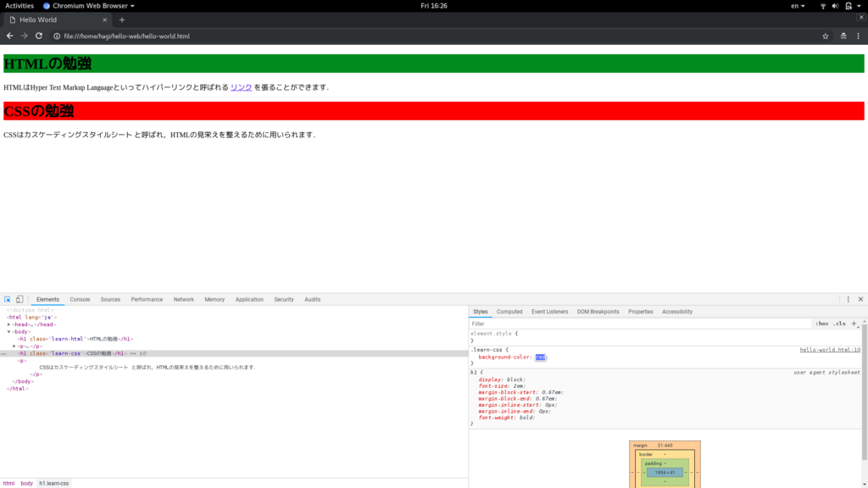Open DOM Breakpoints sidebar tab
This screenshot has width=868, height=488.
(x=598, y=312)
